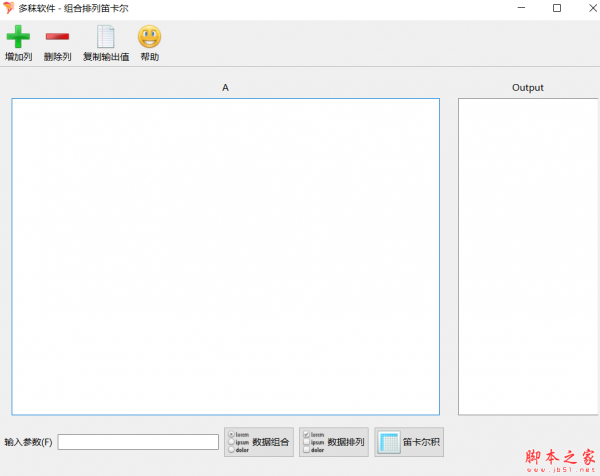Viewport: 600px width, 476px height.
Task: Open help via the smiley 帮助 icon
Action: tap(149, 37)
